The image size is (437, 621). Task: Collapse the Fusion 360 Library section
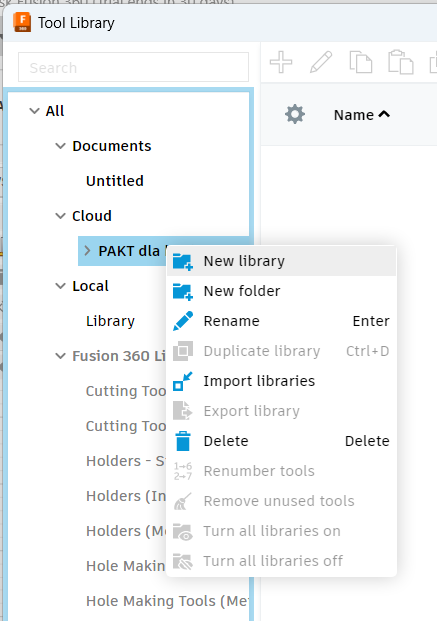pyautogui.click(x=60, y=356)
